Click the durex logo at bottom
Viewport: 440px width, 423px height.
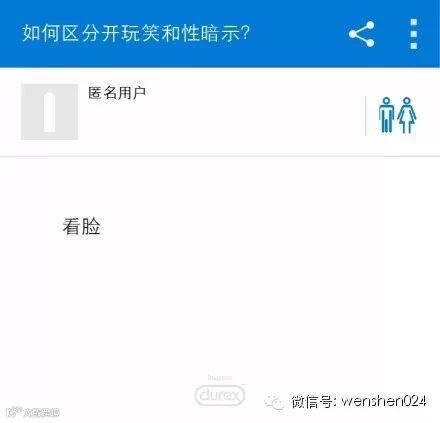coord(220,395)
